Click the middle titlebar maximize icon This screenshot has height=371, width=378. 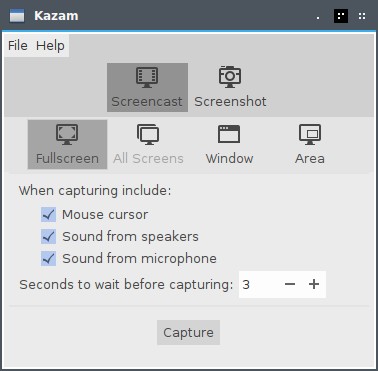click(x=341, y=16)
